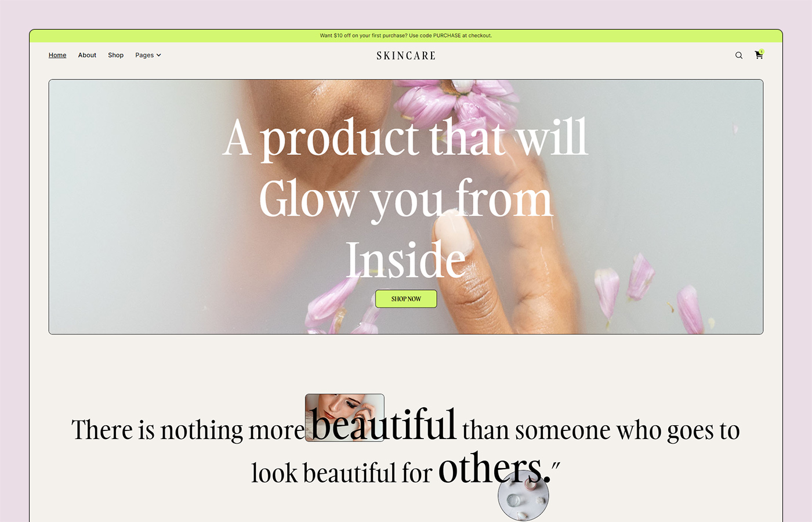This screenshot has width=812, height=522.
Task: Click the large word 'beautiful' in quote
Action: 383,425
